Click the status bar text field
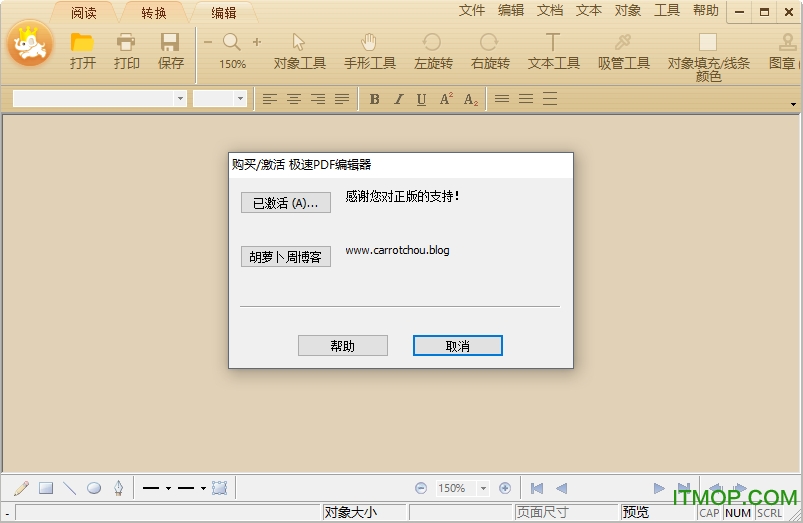The width and height of the screenshot is (803, 523). pos(167,512)
